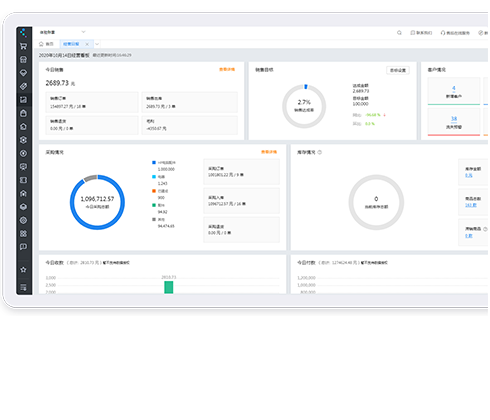Screen dimensions: 490x420
Task: Click purchase inbound box 1096712.57 / 16
Action: 242,201
